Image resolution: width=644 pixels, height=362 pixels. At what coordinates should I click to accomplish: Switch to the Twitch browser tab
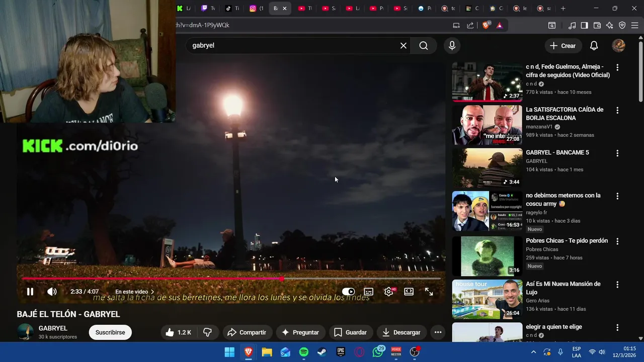click(208, 8)
